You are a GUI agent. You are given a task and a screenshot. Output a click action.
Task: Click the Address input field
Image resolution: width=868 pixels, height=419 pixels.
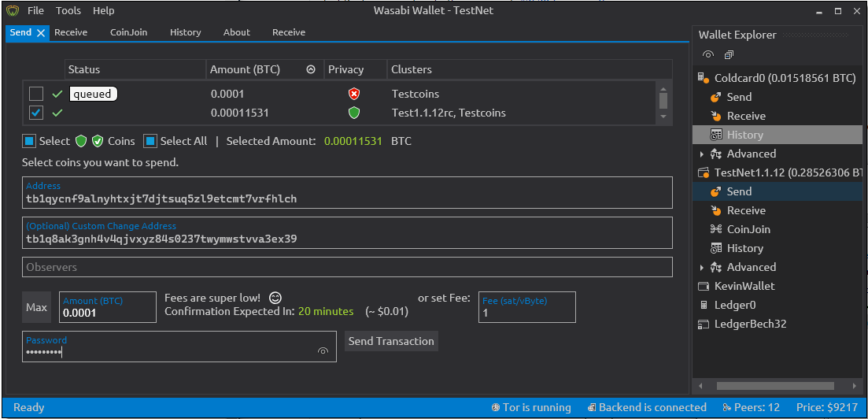pos(347,192)
